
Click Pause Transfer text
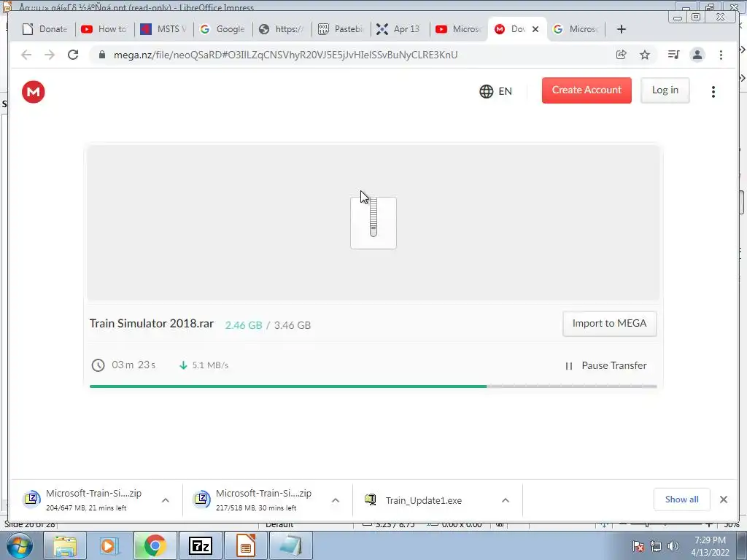click(614, 366)
